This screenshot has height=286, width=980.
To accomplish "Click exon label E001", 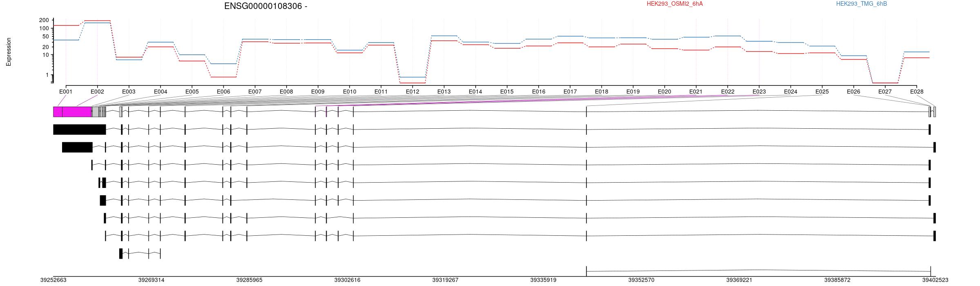I will [x=66, y=92].
